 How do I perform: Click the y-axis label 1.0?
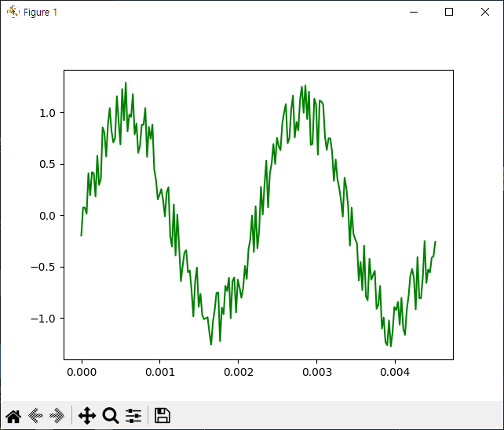(x=48, y=113)
